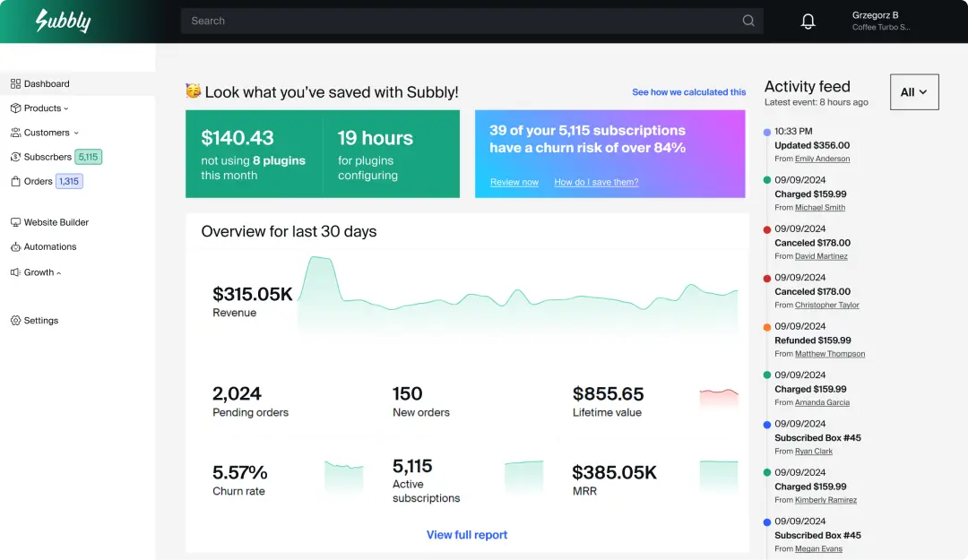Open the How do I save them link
The width and height of the screenshot is (968, 560).
596,183
